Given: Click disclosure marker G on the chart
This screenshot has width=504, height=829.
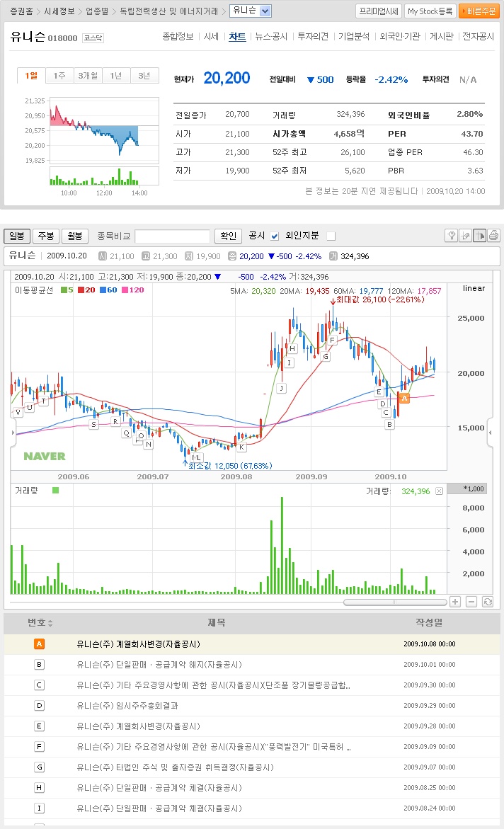Looking at the screenshot, I should click(326, 356).
